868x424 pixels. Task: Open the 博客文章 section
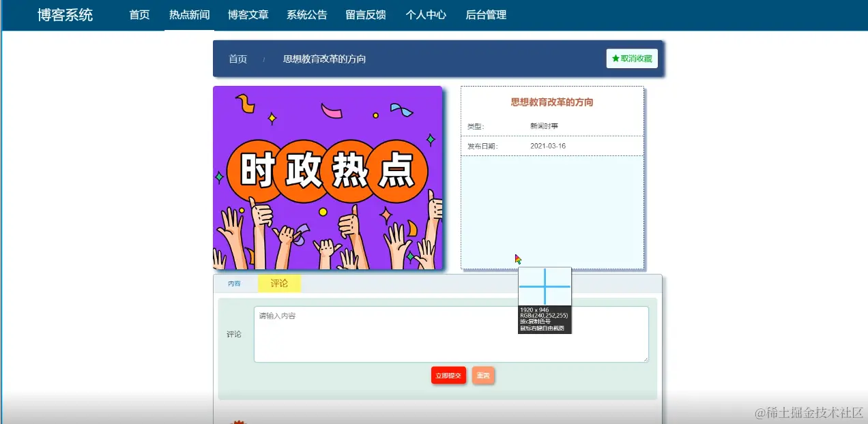pos(248,15)
